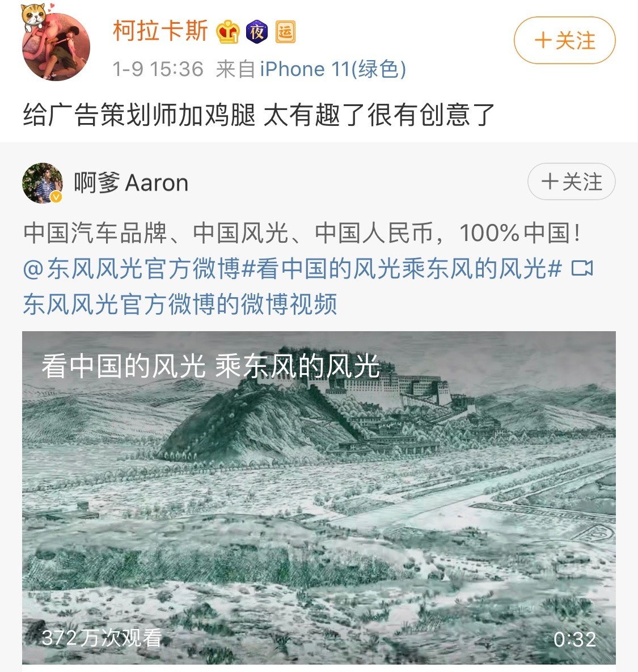This screenshot has height=672, width=638.
Task: Open 啊爹 Aaron avatar image
Action: (43, 183)
